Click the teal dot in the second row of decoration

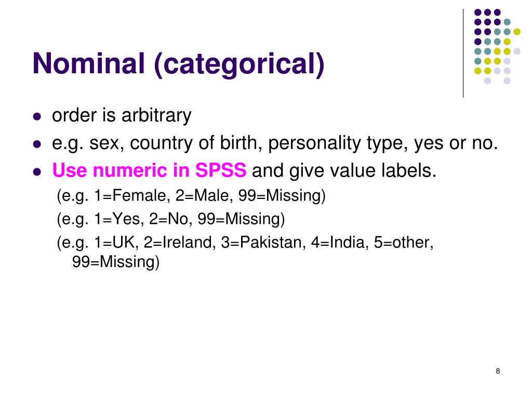pyautogui.click(x=507, y=22)
